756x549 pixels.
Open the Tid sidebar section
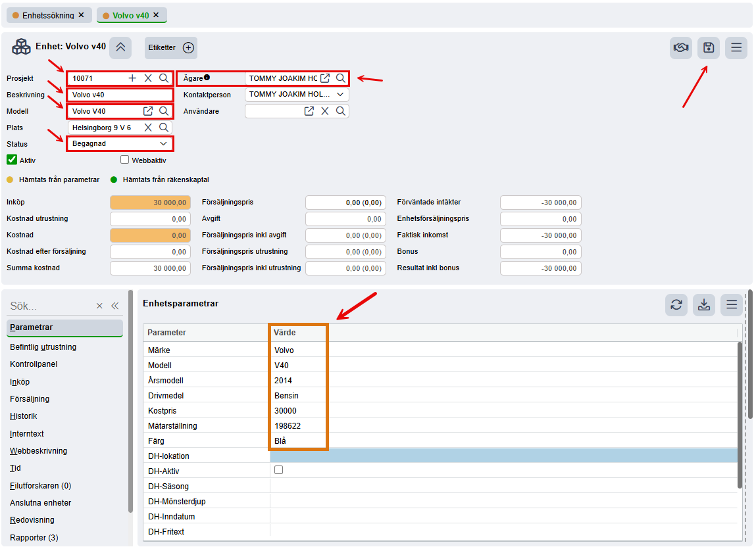coord(15,468)
